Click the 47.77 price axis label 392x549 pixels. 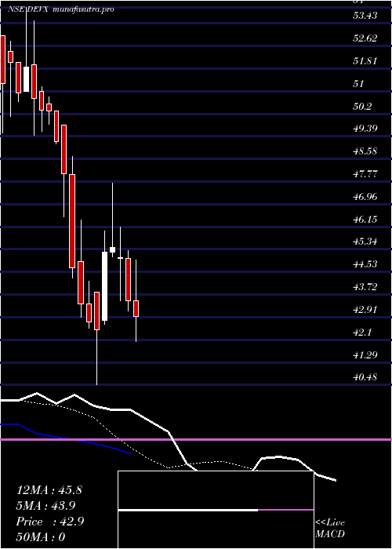[365, 174]
